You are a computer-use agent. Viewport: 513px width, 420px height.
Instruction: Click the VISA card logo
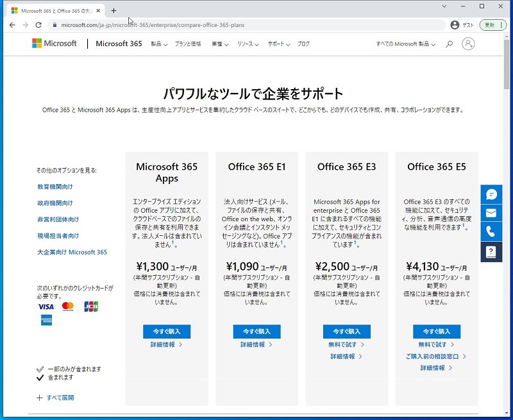tap(46, 307)
